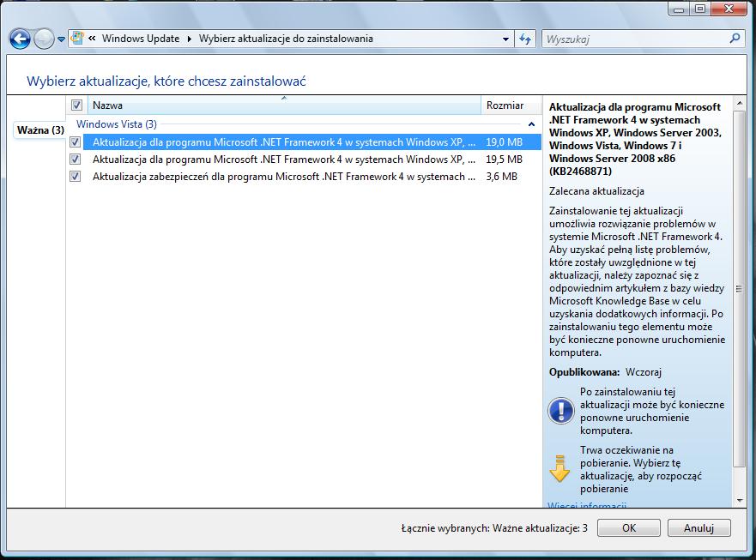This screenshot has width=756, height=560.
Task: Uncheck the 19,0 MB update checkbox
Action: [x=76, y=142]
